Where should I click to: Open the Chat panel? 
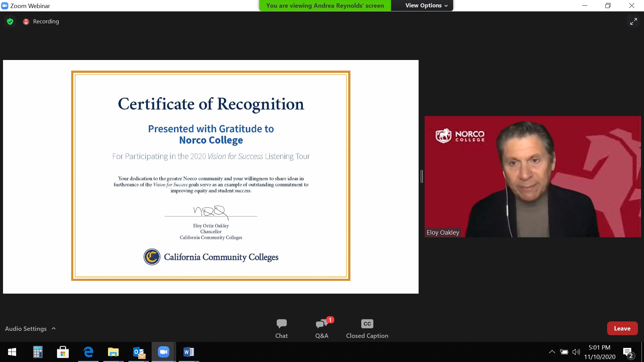point(281,328)
